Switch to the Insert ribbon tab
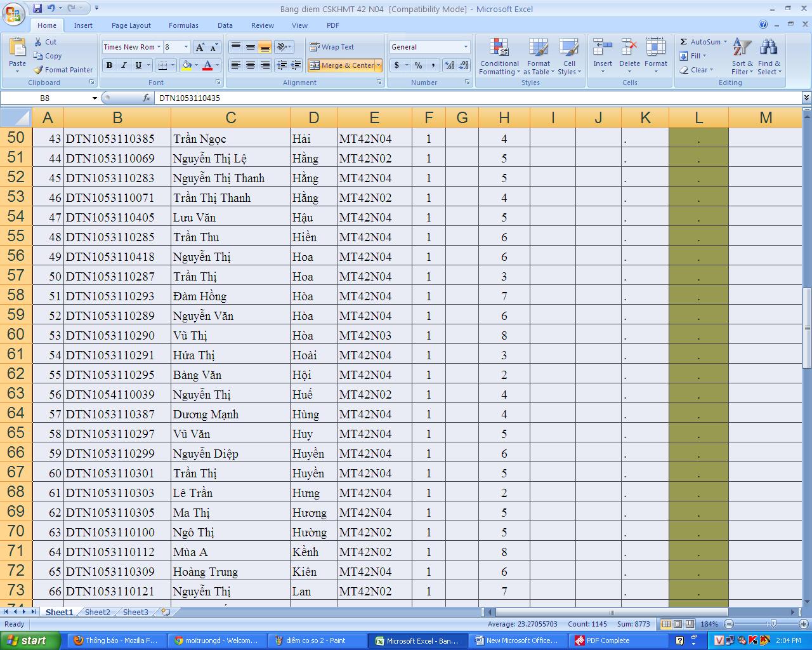The height and width of the screenshot is (650, 812). pos(83,25)
